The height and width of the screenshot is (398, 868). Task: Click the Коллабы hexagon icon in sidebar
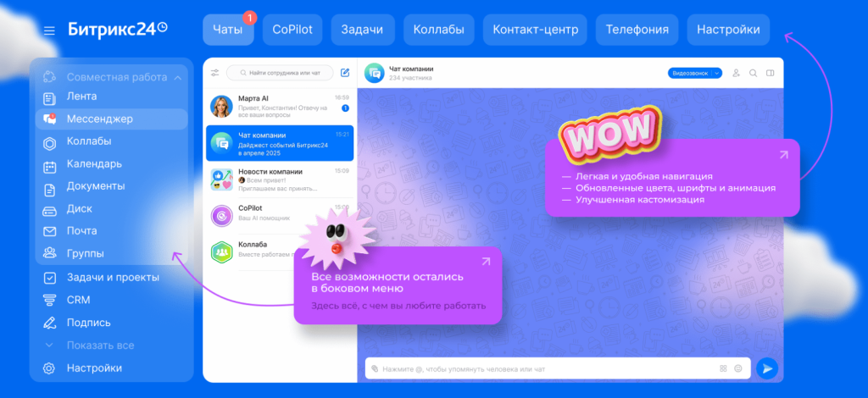pyautogui.click(x=50, y=143)
